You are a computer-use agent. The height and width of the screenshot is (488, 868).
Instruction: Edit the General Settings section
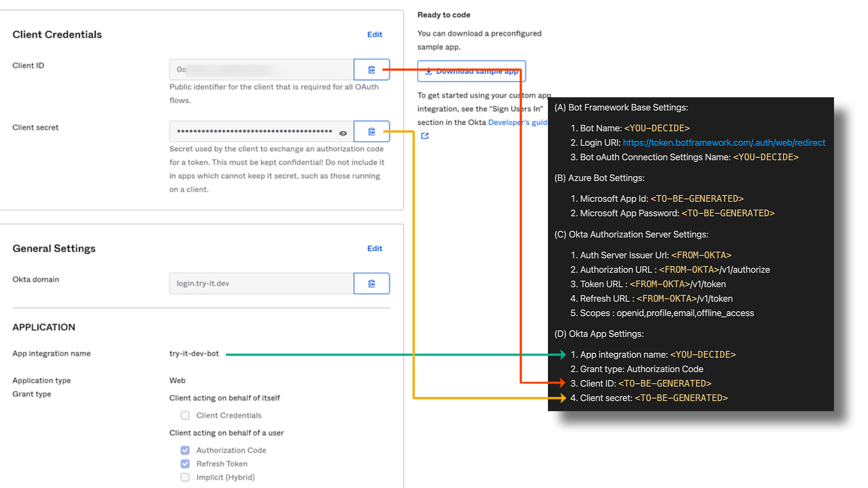point(374,249)
